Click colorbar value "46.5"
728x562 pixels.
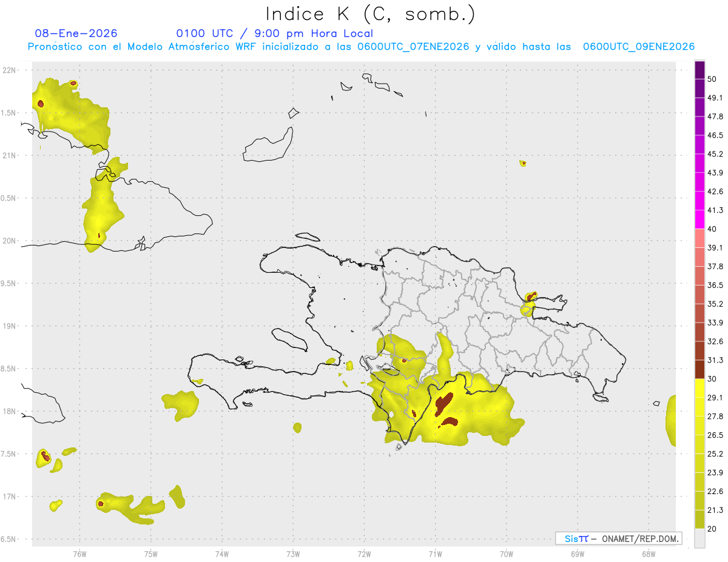click(715, 135)
